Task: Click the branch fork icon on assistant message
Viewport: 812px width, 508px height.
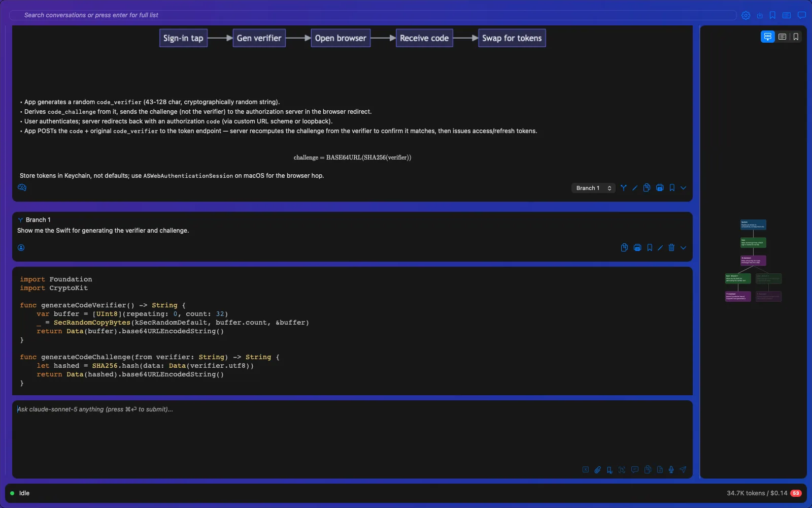Action: [624, 188]
